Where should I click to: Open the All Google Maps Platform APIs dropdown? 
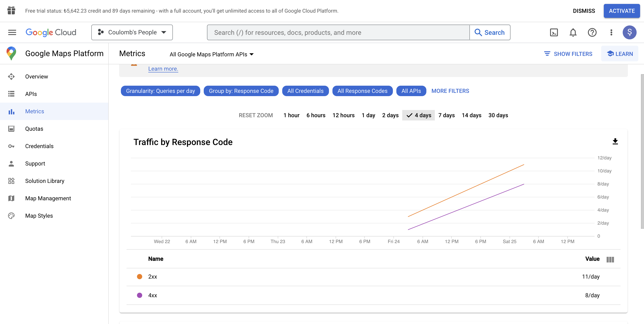tap(211, 54)
